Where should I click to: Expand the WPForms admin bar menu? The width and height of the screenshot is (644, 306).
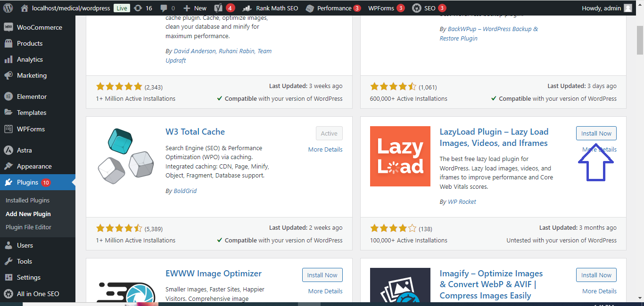coord(386,8)
